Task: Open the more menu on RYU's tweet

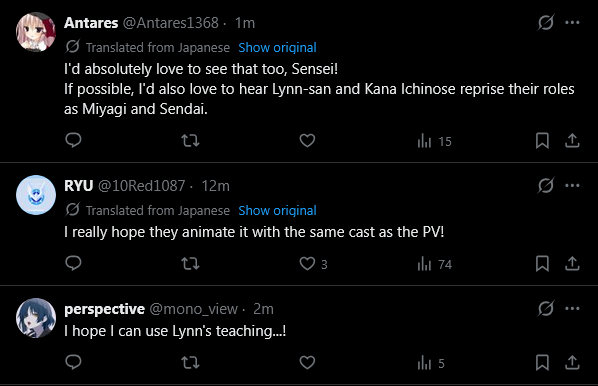Action: pos(572,185)
